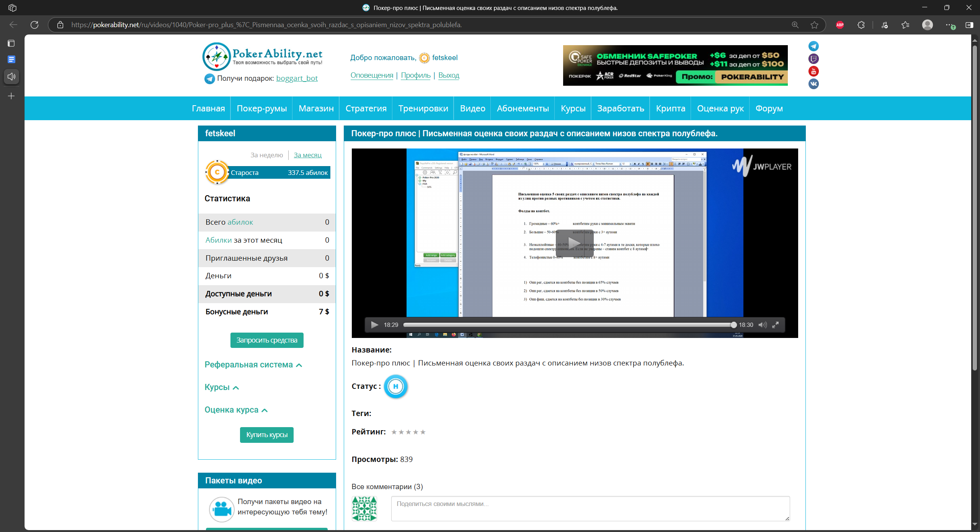This screenshot has width=980, height=532.
Task: Open the YouTube social icon
Action: pyautogui.click(x=813, y=71)
